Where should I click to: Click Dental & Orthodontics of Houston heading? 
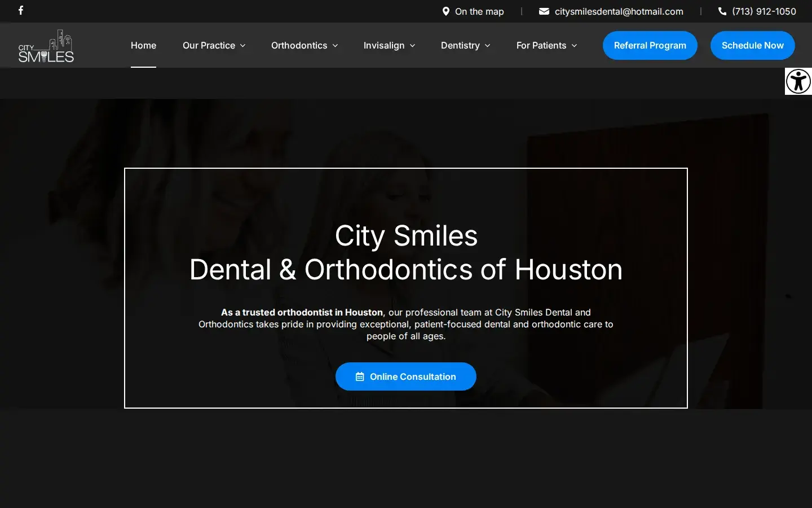(x=406, y=269)
